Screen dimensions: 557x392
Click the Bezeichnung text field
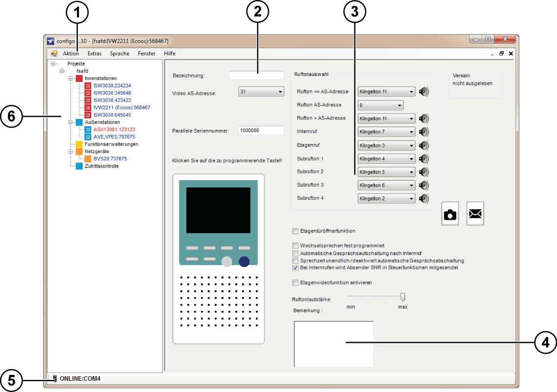(256, 76)
